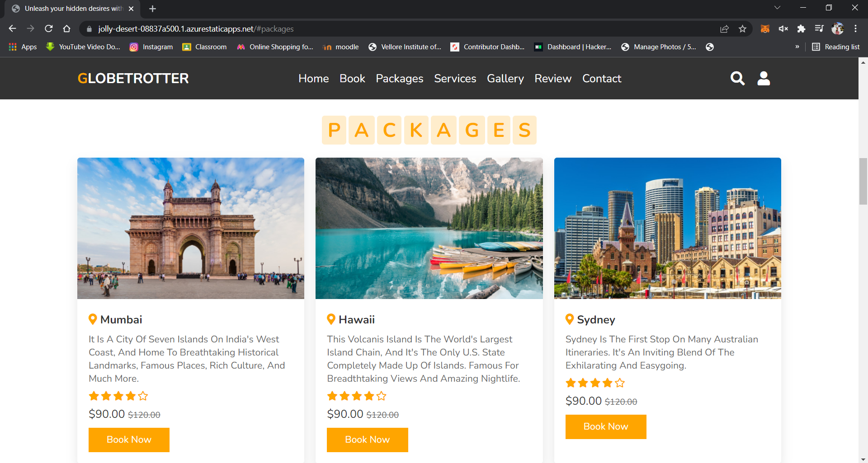Bookmark this page using the star icon

coord(742,28)
